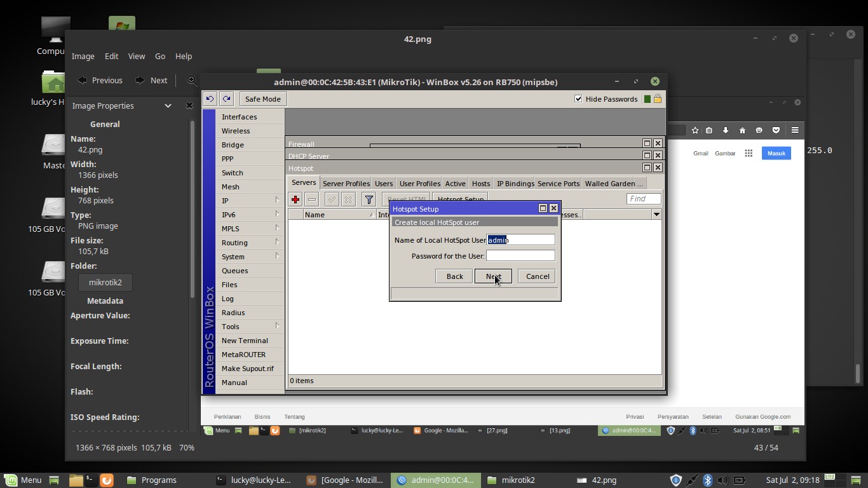
Task: Click the Find search box in Hotspot window
Action: 644,199
